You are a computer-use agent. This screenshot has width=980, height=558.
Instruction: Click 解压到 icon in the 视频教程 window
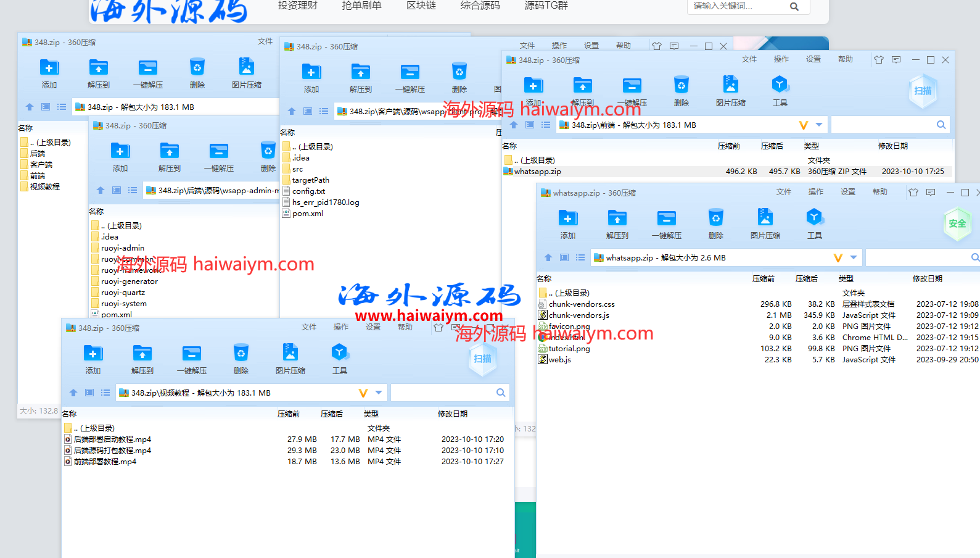(x=142, y=359)
